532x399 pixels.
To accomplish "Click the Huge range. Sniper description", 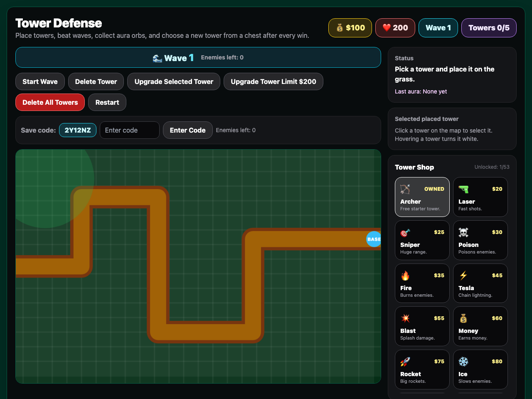I will pos(413,252).
